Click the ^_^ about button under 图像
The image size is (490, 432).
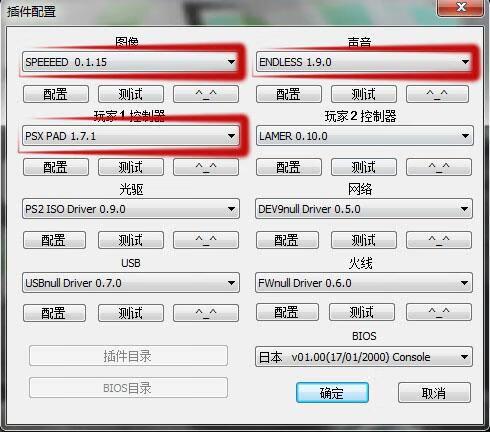click(206, 94)
